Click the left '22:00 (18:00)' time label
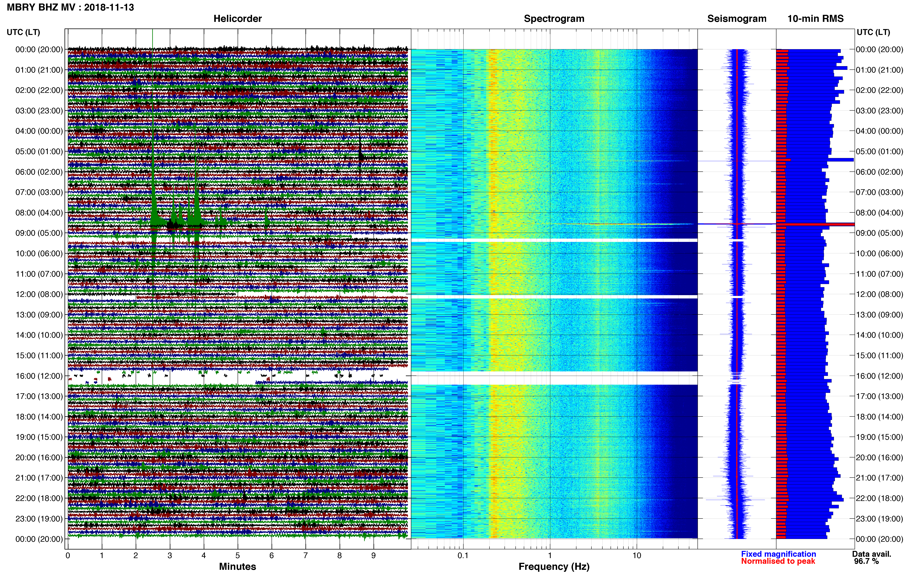Image resolution: width=924 pixels, height=578 pixels. click(x=39, y=498)
